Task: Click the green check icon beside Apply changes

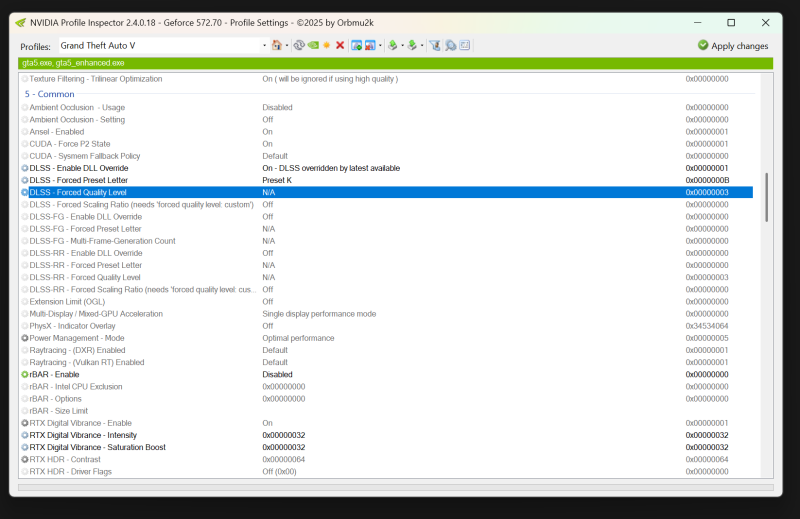Action: coord(703,45)
